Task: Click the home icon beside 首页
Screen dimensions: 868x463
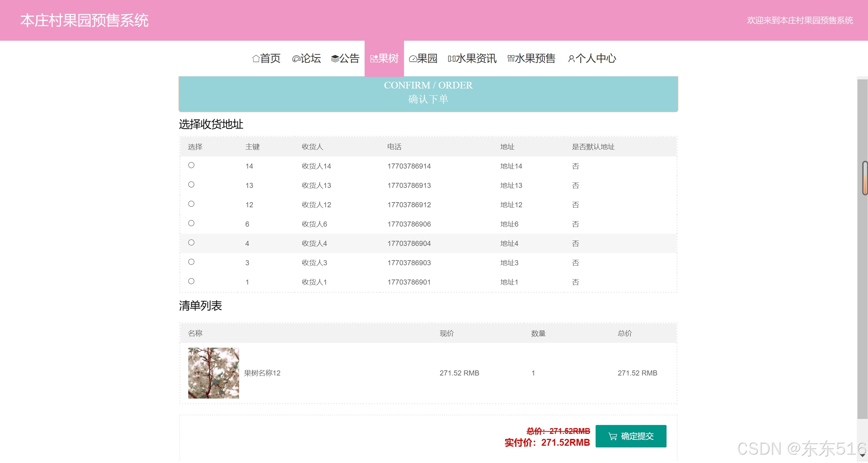Action: click(256, 59)
